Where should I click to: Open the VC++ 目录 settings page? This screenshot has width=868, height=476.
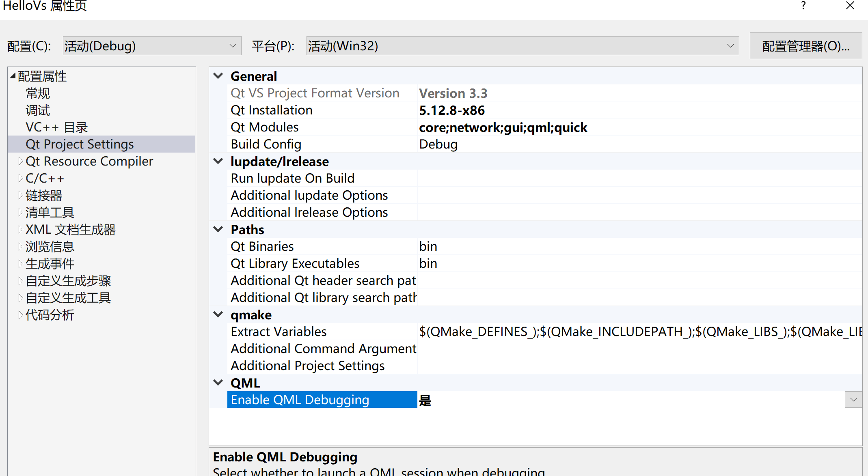pos(56,127)
